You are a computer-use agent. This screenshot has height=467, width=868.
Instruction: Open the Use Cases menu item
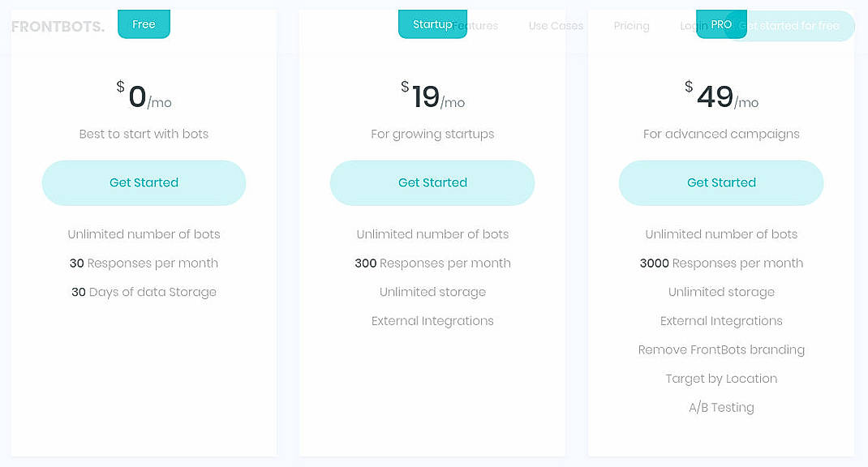[x=556, y=25]
